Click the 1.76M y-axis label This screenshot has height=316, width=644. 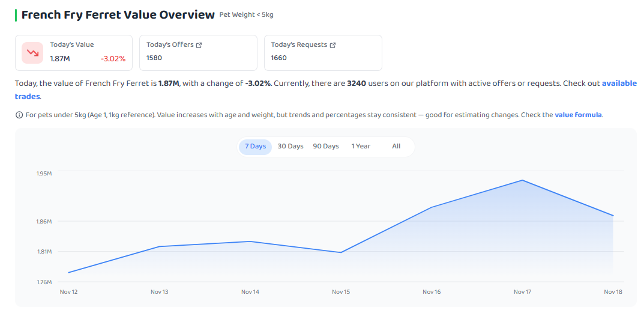point(44,282)
